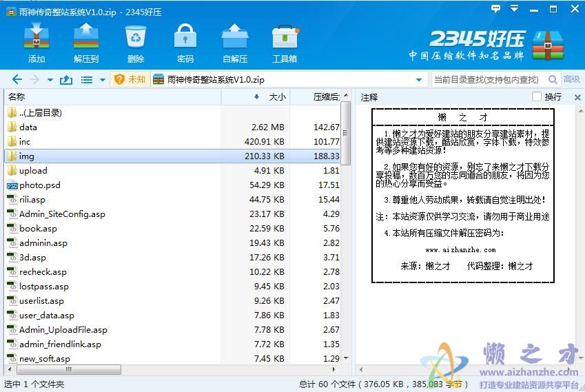Click the 2345好压 brand logo
This screenshot has height=392, width=585.
tap(485, 45)
